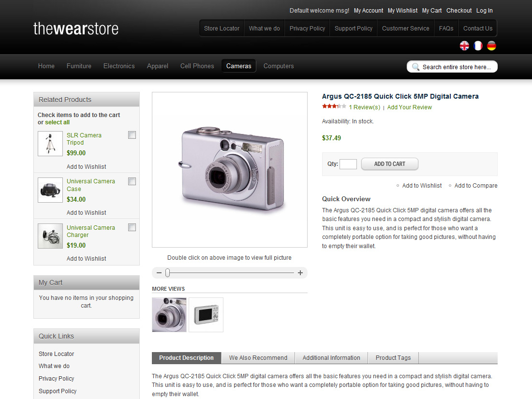
Task: Add Universal Camera Case to Wishlist
Action: click(86, 213)
